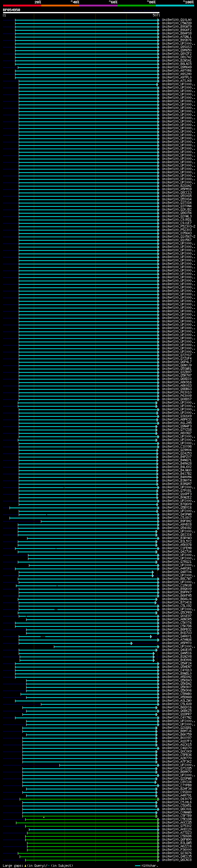197x868 pixels.
Task: Open hit UniRef100_B3RYW3
Action: click(x=176, y=538)
